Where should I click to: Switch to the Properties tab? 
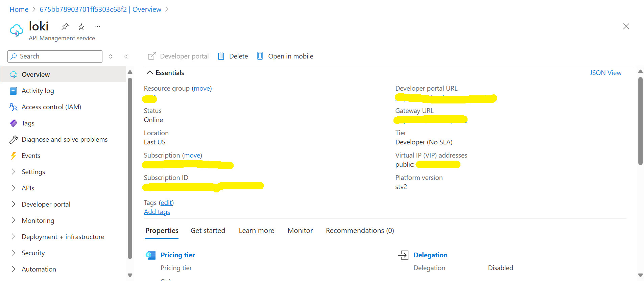pos(162,231)
